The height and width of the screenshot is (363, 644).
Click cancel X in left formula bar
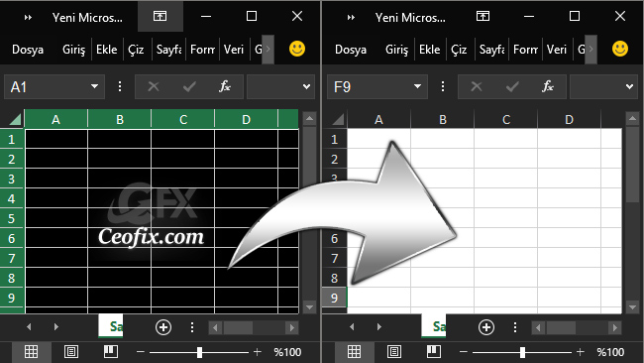pos(154,86)
